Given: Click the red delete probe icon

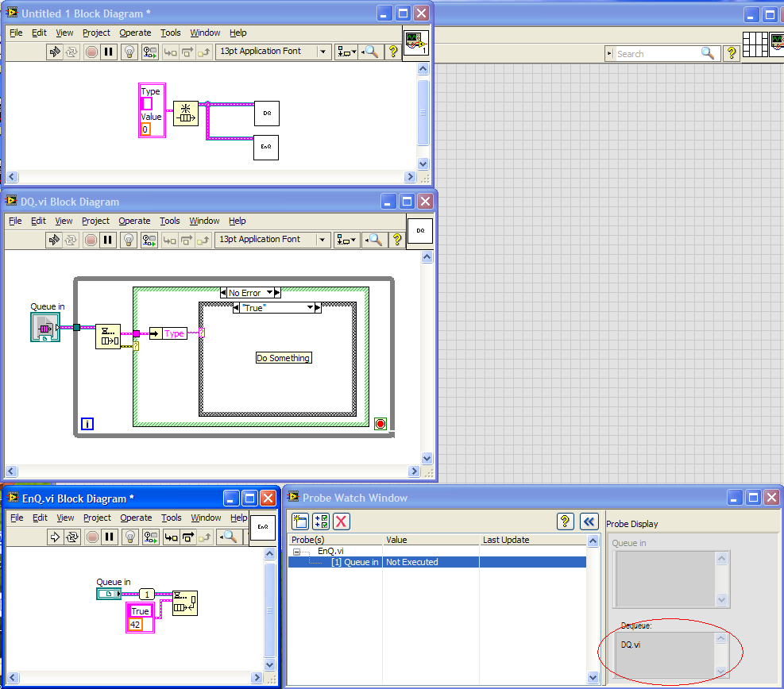Looking at the screenshot, I should (x=342, y=522).
